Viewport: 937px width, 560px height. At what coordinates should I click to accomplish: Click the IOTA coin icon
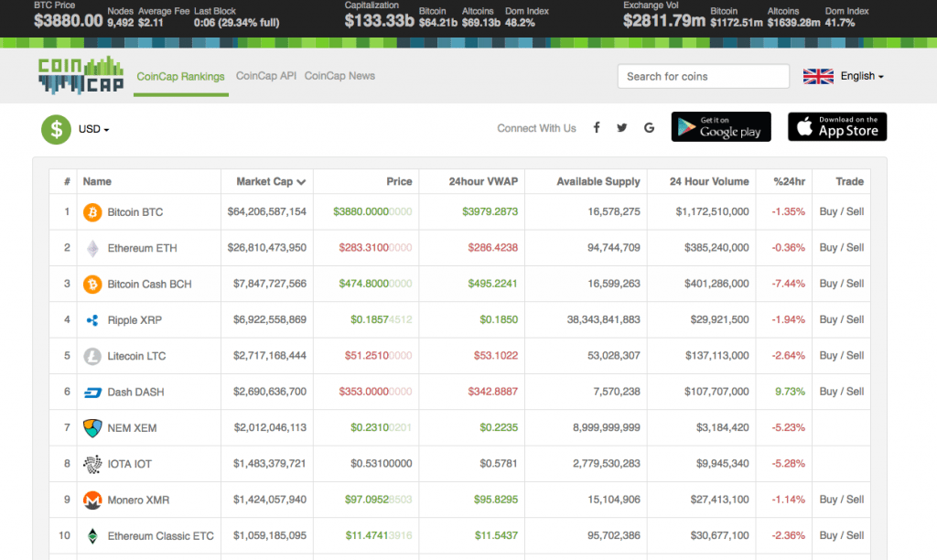92,464
